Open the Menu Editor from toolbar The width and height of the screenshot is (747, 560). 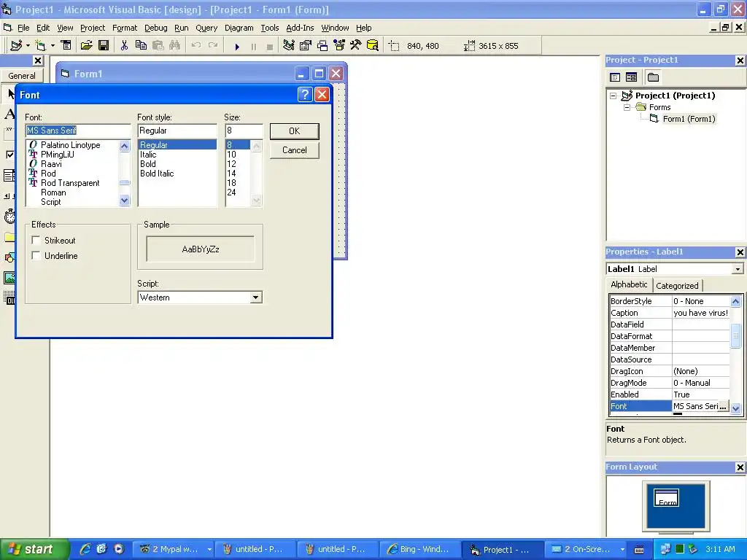(66, 46)
